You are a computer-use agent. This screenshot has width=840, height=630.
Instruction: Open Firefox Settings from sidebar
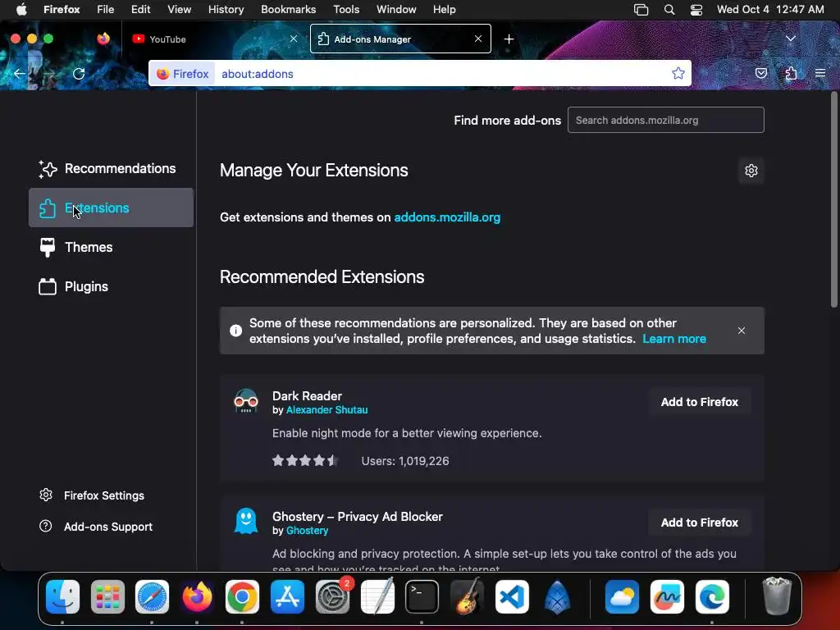pyautogui.click(x=92, y=495)
